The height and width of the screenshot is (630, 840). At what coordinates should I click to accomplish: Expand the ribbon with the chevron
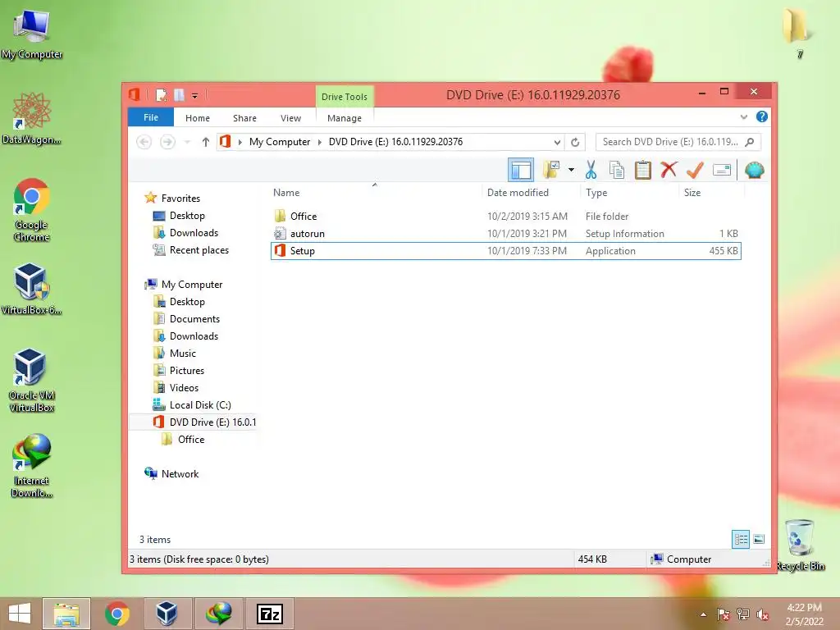click(743, 116)
